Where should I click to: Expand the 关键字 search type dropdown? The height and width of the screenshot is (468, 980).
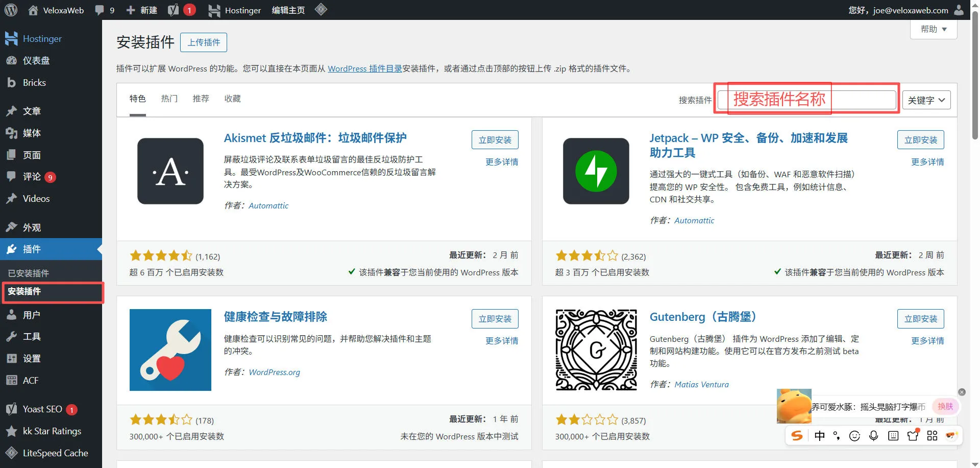(x=926, y=100)
